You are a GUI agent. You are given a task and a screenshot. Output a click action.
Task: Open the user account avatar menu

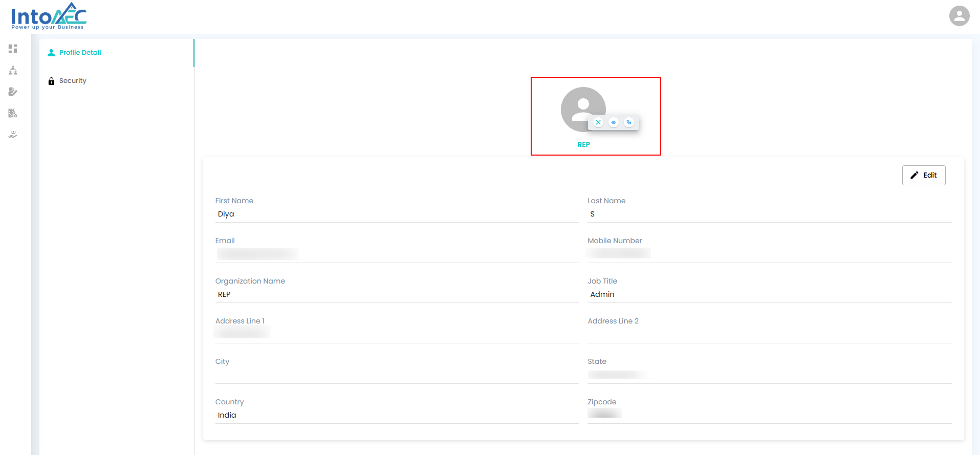960,16
